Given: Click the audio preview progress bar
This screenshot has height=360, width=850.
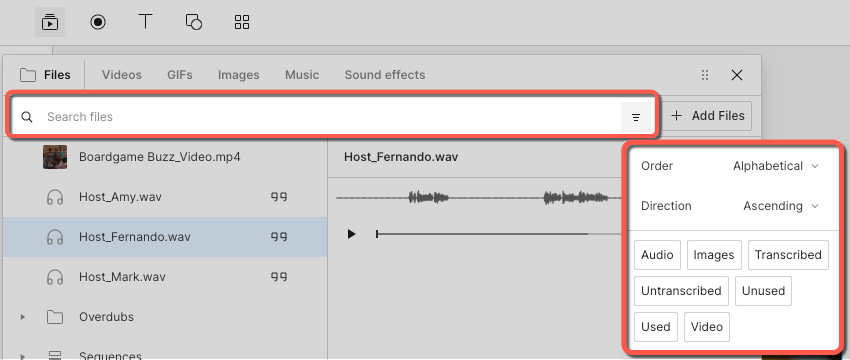Looking at the screenshot, I should [499, 234].
